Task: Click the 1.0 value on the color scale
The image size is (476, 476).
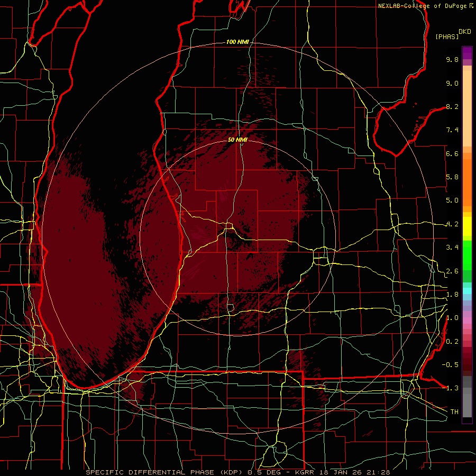Action: pyautogui.click(x=452, y=318)
